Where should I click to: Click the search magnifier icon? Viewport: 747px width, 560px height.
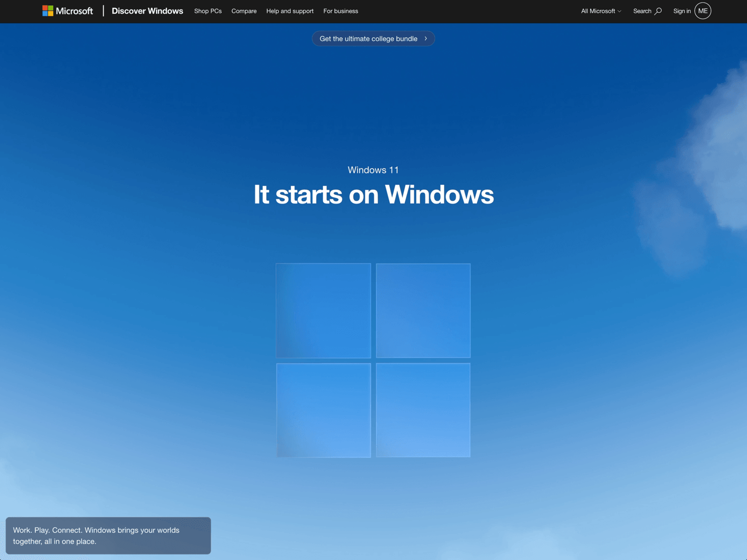658,11
